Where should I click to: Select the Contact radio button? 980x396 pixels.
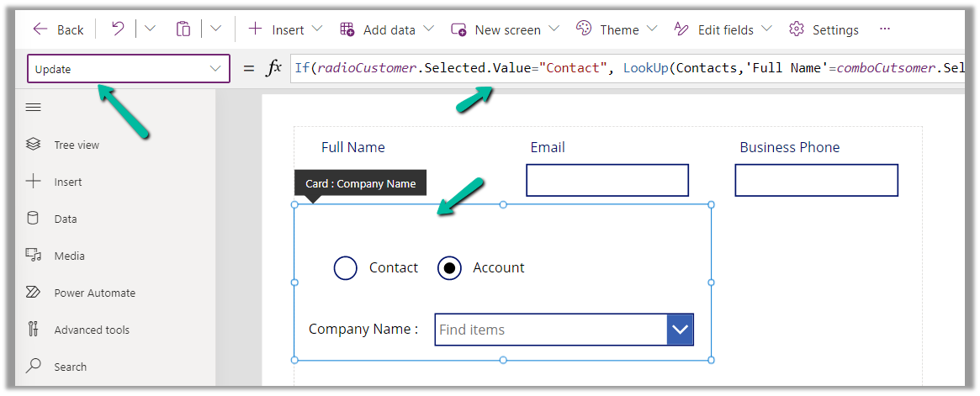(346, 268)
